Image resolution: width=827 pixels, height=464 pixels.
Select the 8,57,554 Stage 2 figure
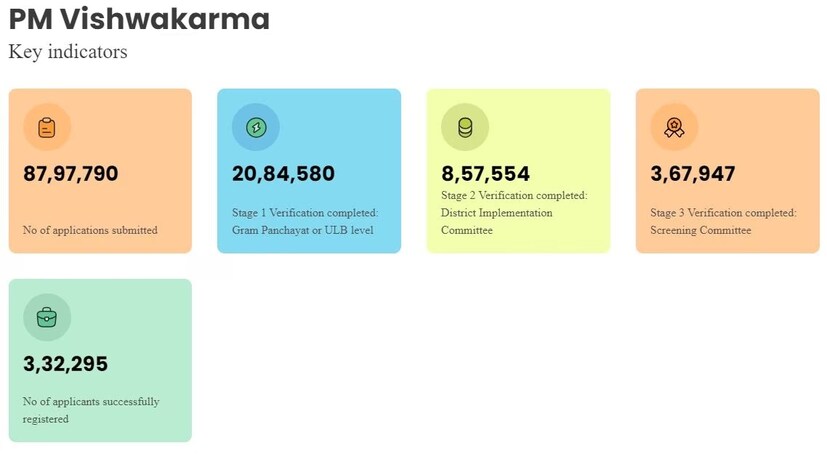tap(486, 174)
